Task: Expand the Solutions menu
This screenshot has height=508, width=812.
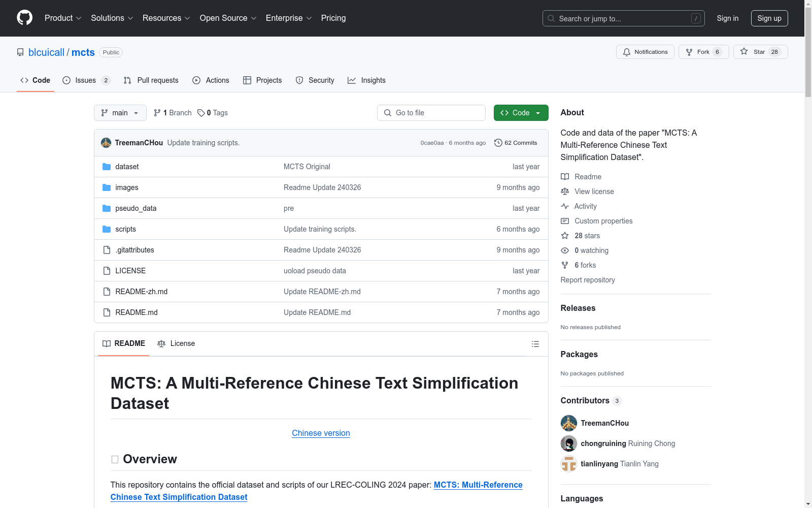Action: 112,18
